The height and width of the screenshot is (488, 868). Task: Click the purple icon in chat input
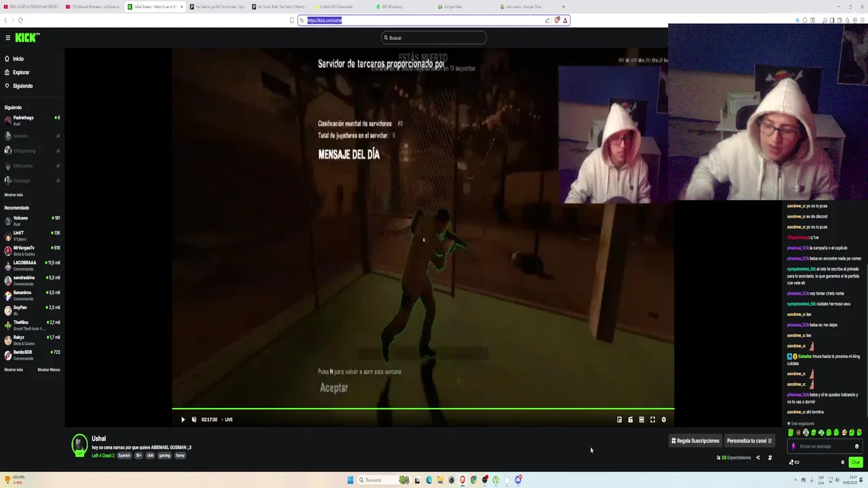tap(793, 447)
